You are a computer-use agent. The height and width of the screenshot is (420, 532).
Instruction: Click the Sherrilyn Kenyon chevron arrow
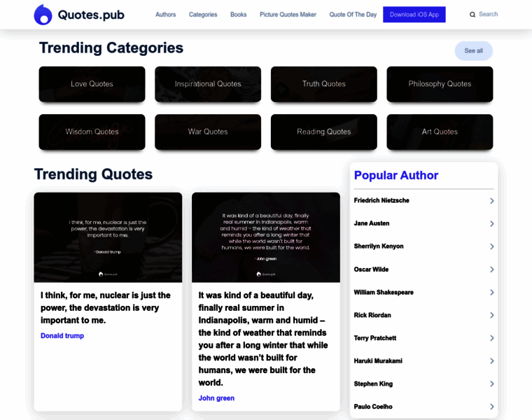492,246
